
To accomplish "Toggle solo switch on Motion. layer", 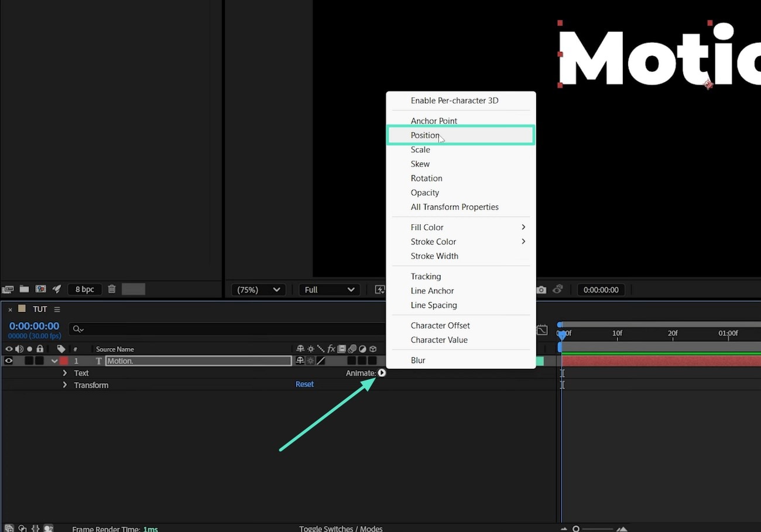I will 29,361.
